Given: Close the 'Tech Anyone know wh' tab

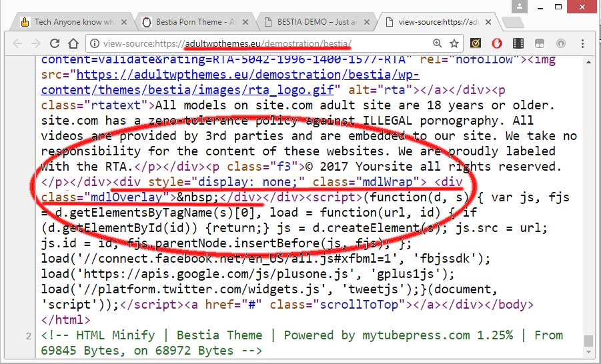Looking at the screenshot, I should click(124, 22).
